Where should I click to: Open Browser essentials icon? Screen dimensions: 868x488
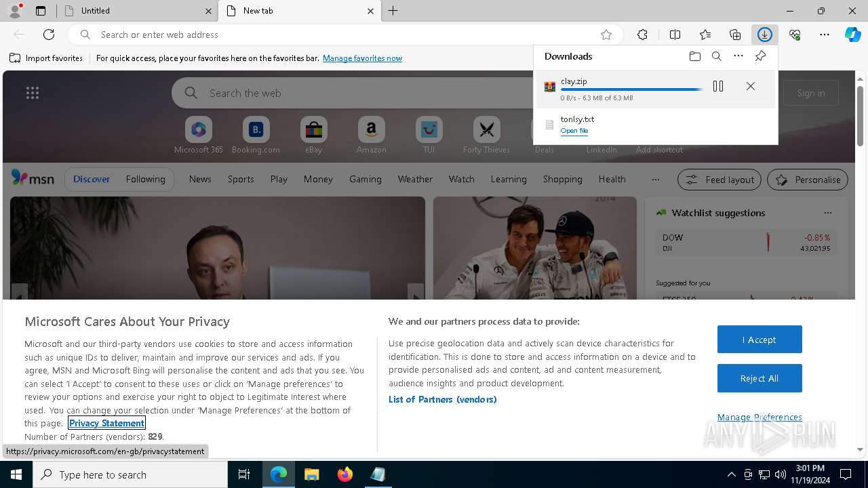795,35
